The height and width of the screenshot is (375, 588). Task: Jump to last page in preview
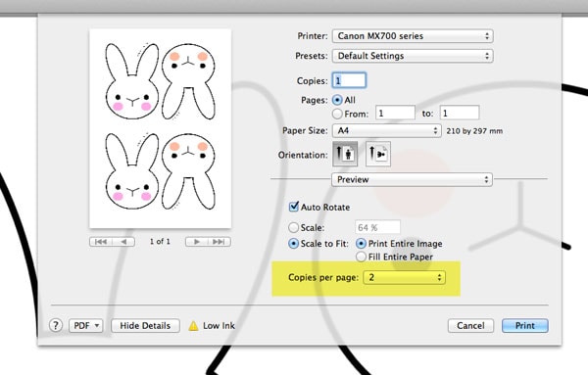pos(219,242)
